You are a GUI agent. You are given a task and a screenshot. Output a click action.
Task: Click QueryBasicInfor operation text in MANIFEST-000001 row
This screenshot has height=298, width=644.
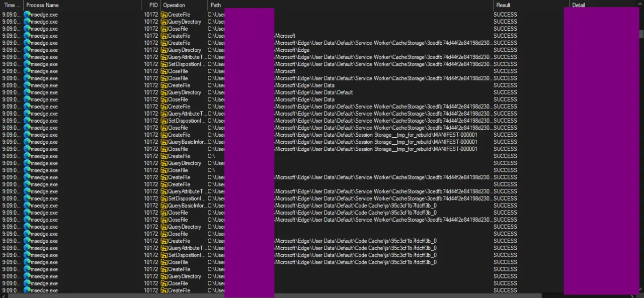tap(187, 142)
